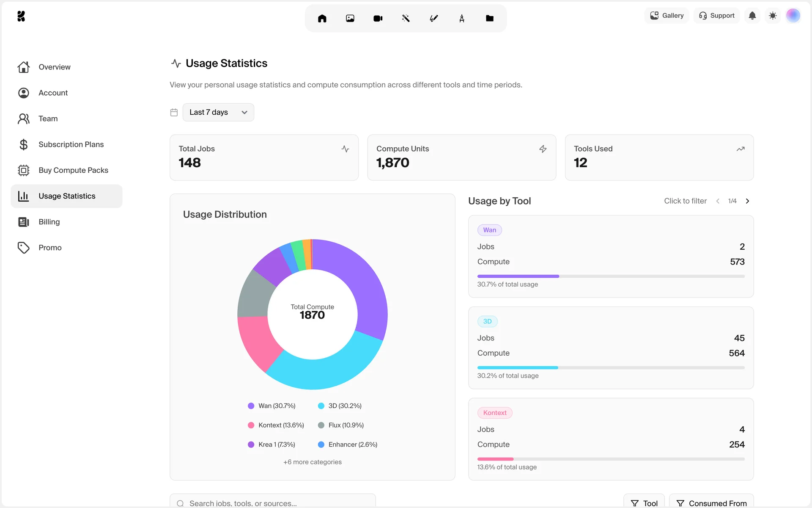The image size is (812, 508).
Task: Go to next page of Usage by Tool
Action: pyautogui.click(x=747, y=201)
